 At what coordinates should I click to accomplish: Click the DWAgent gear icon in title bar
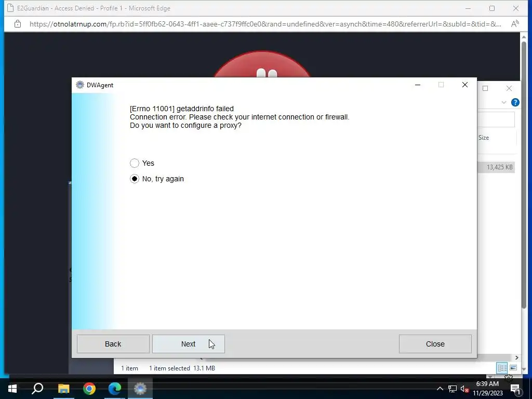click(79, 85)
